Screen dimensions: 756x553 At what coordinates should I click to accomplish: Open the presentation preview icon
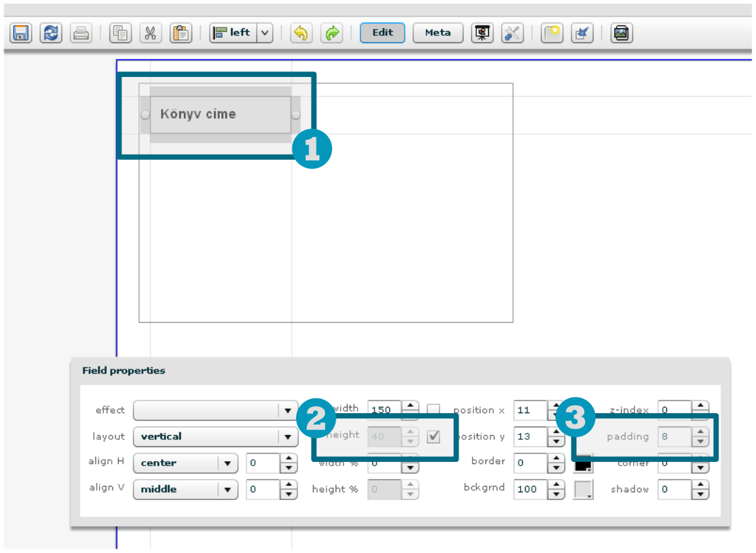pos(483,33)
